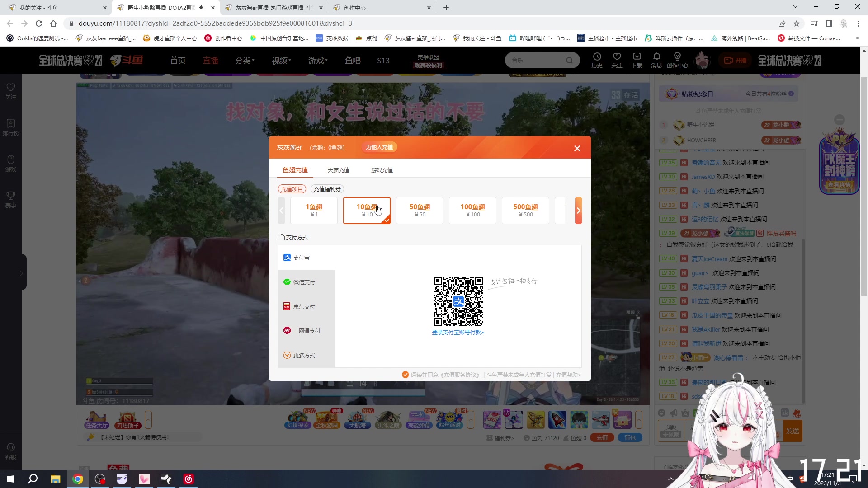Open the 鱼翅充值 tab

click(295, 170)
